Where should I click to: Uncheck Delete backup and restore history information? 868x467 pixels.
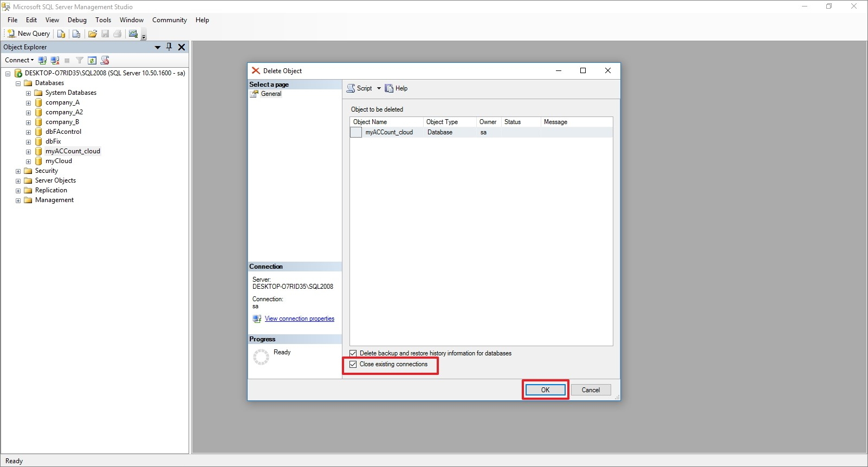[x=353, y=353]
